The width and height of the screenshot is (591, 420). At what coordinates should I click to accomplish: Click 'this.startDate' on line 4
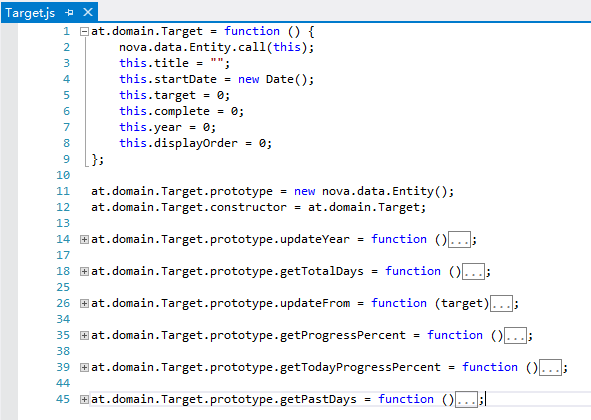pos(168,80)
